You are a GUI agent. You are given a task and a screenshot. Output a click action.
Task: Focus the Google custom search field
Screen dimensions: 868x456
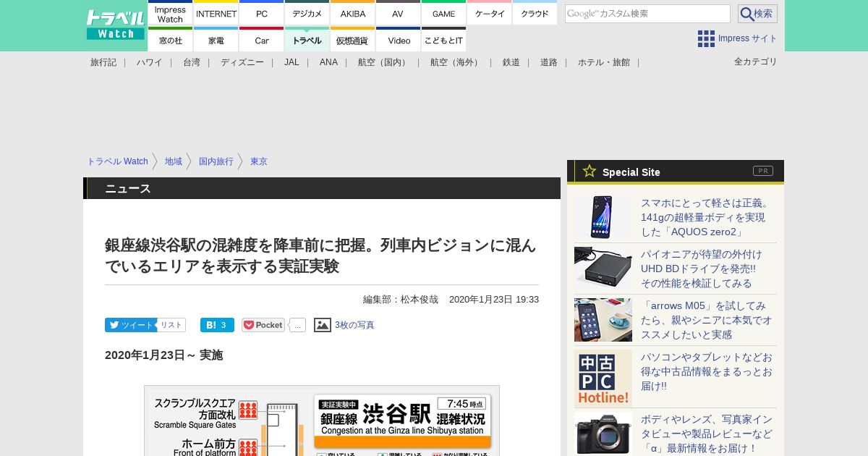[647, 14]
